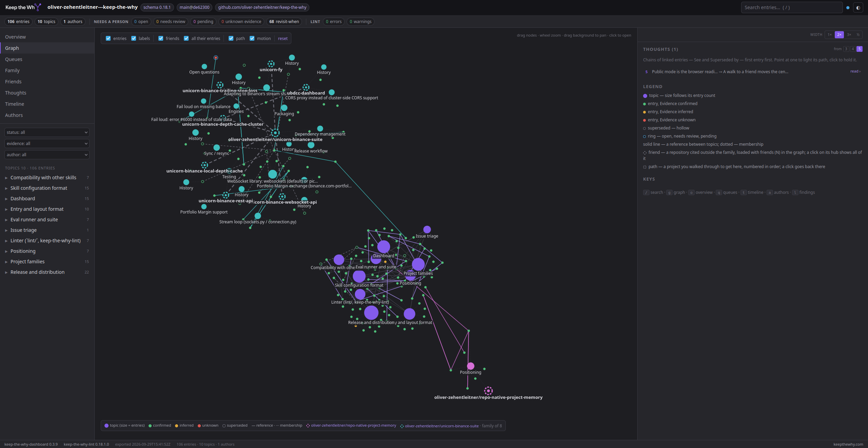The image size is (868, 448).
Task: Set panel width to 3×
Action: pos(849,35)
